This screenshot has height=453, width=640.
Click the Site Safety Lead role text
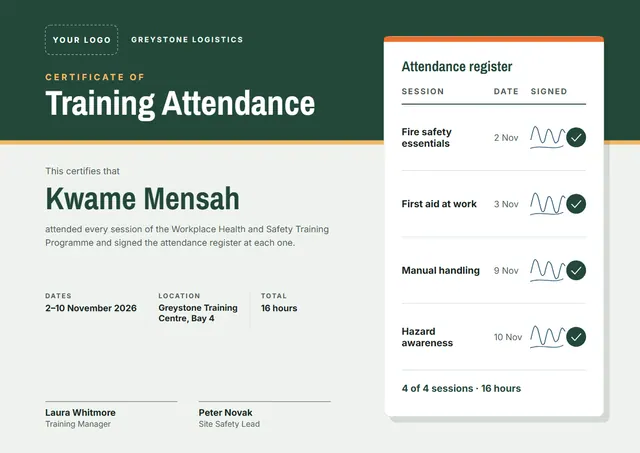(229, 424)
